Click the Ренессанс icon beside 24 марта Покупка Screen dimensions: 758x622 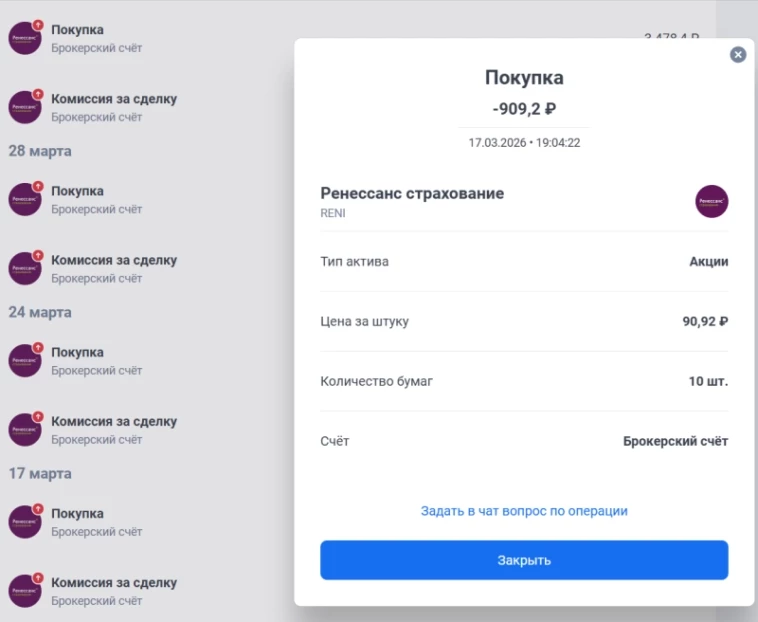click(x=25, y=361)
